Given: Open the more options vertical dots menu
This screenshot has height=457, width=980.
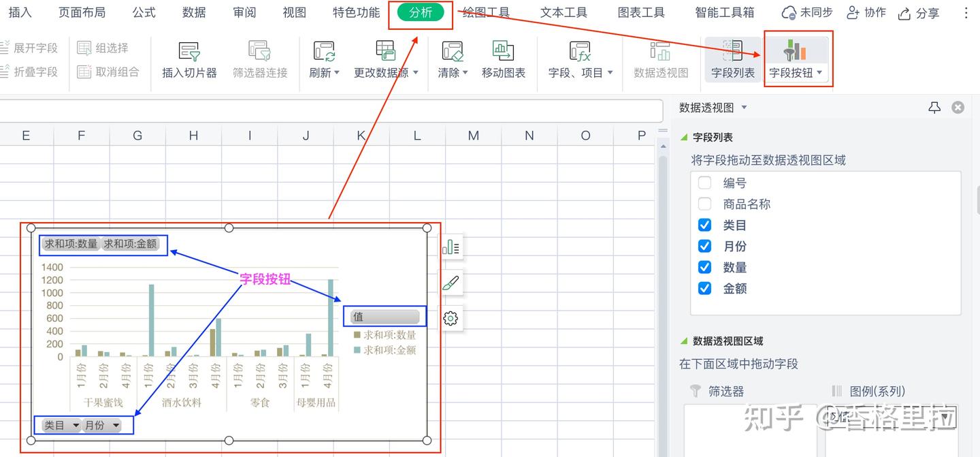Looking at the screenshot, I should tap(966, 13).
